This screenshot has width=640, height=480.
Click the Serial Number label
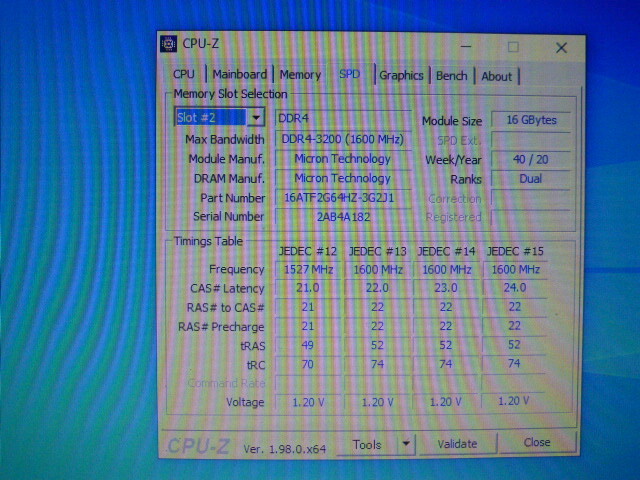point(229,217)
